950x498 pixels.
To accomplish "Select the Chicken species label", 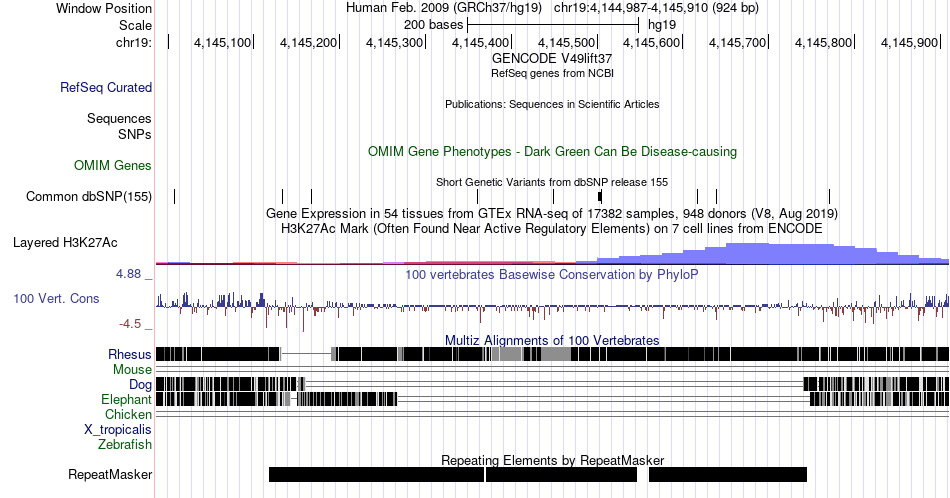I will 128,414.
